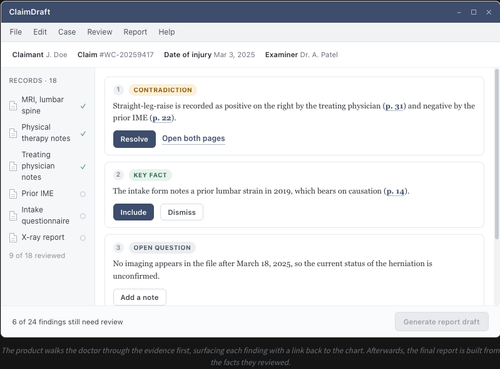Click the findings list vertical scrollbar
The height and width of the screenshot is (369, 500).
[x=496, y=154]
